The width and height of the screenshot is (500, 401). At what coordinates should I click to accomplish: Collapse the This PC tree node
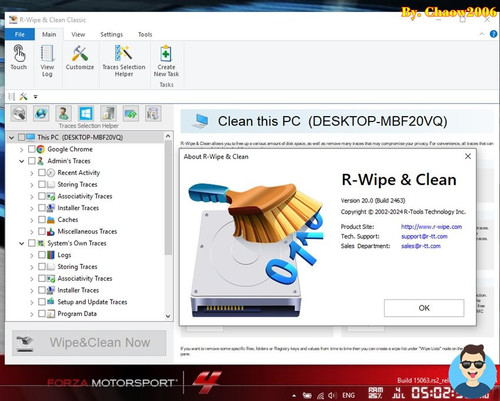(x=12, y=137)
